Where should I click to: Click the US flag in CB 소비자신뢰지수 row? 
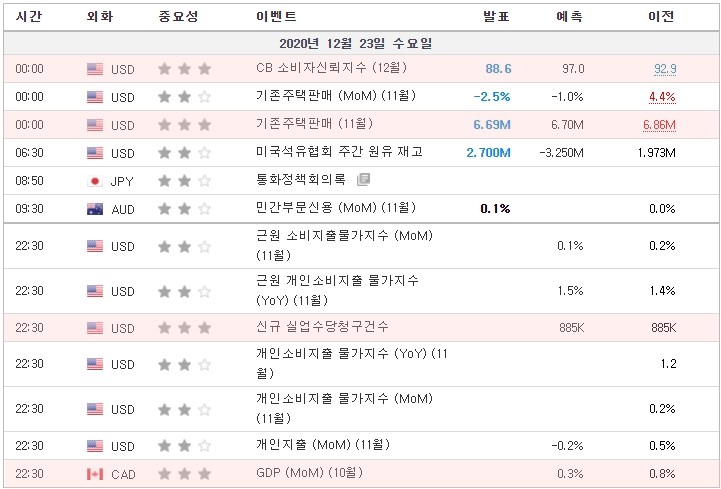95,69
